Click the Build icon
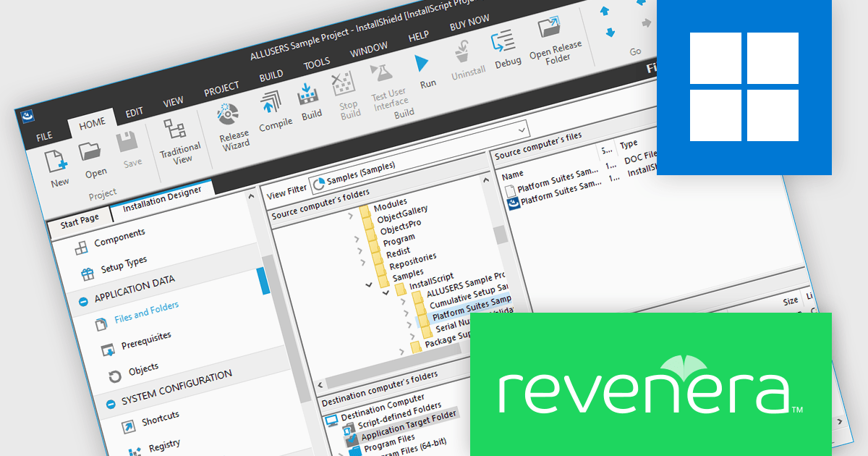 309,94
